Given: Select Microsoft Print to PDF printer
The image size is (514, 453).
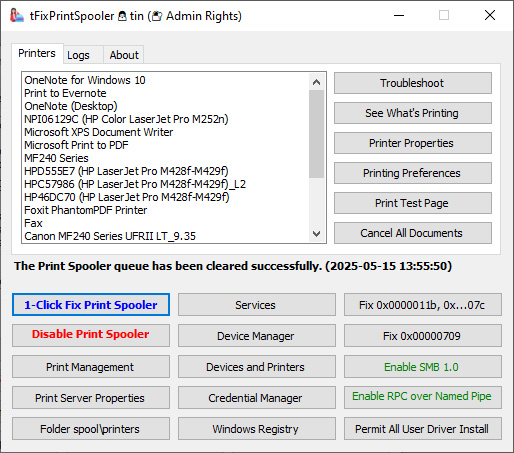Looking at the screenshot, I should 76,145.
